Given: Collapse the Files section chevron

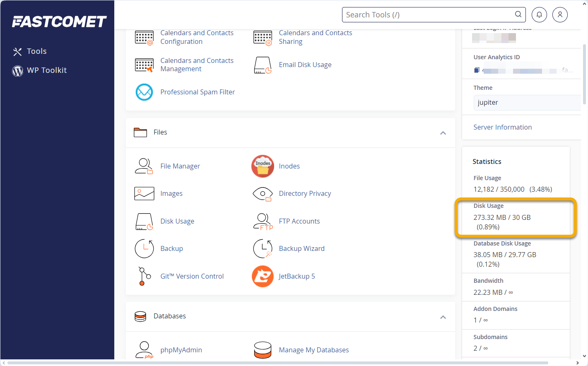Looking at the screenshot, I should coord(443,133).
